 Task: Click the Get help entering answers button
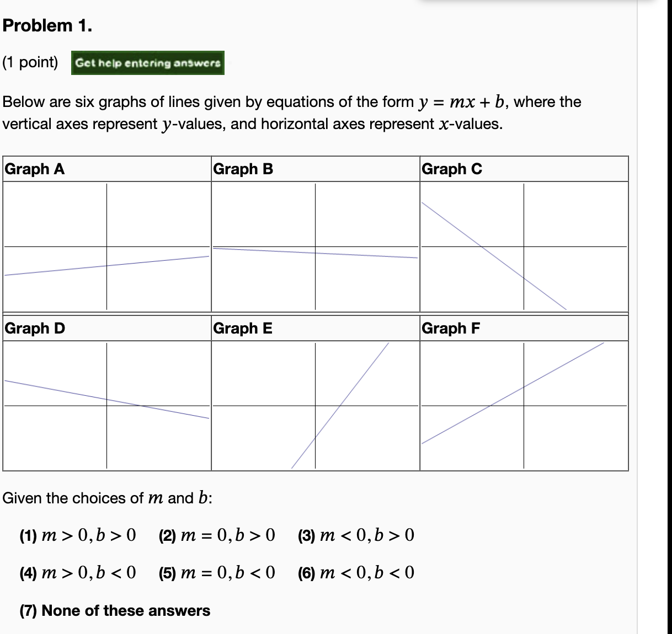147,63
